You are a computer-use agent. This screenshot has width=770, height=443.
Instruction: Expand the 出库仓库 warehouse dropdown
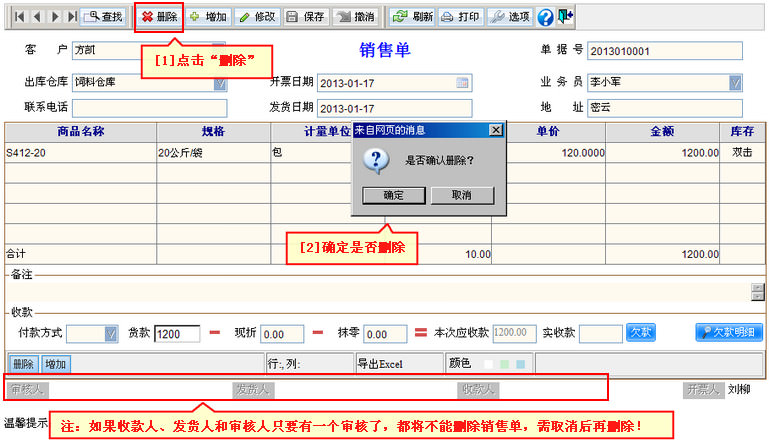pyautogui.click(x=220, y=83)
